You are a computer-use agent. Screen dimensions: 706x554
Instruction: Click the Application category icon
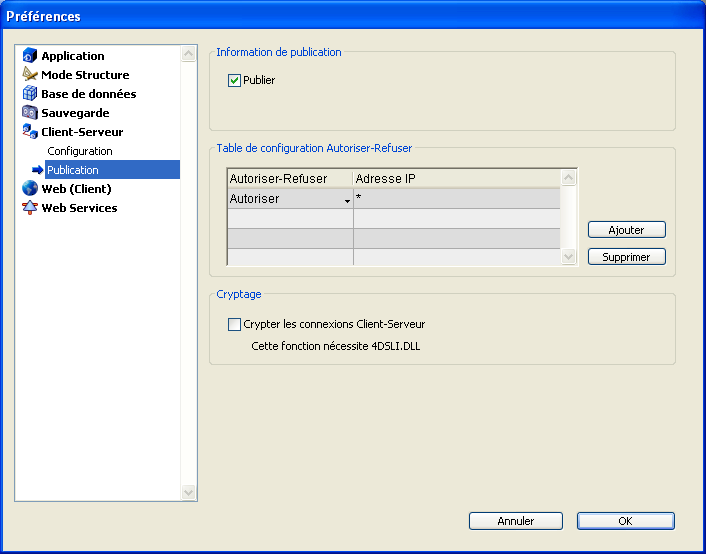(29, 56)
